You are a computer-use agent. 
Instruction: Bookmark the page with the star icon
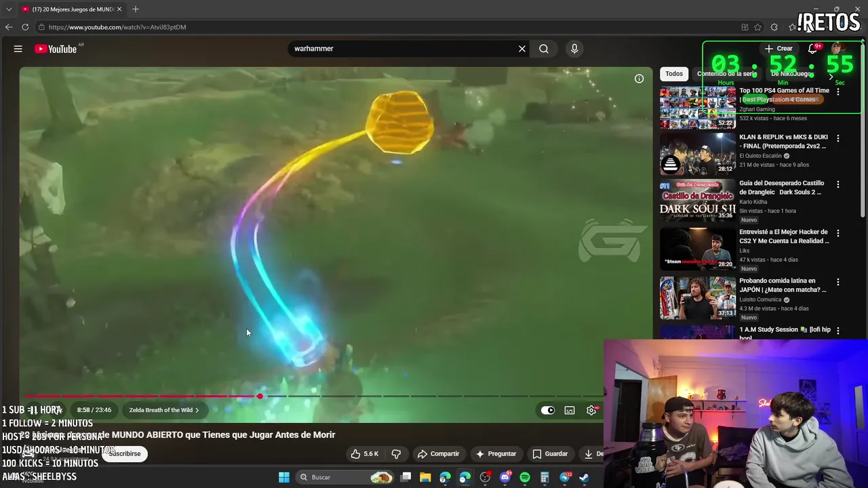(757, 27)
